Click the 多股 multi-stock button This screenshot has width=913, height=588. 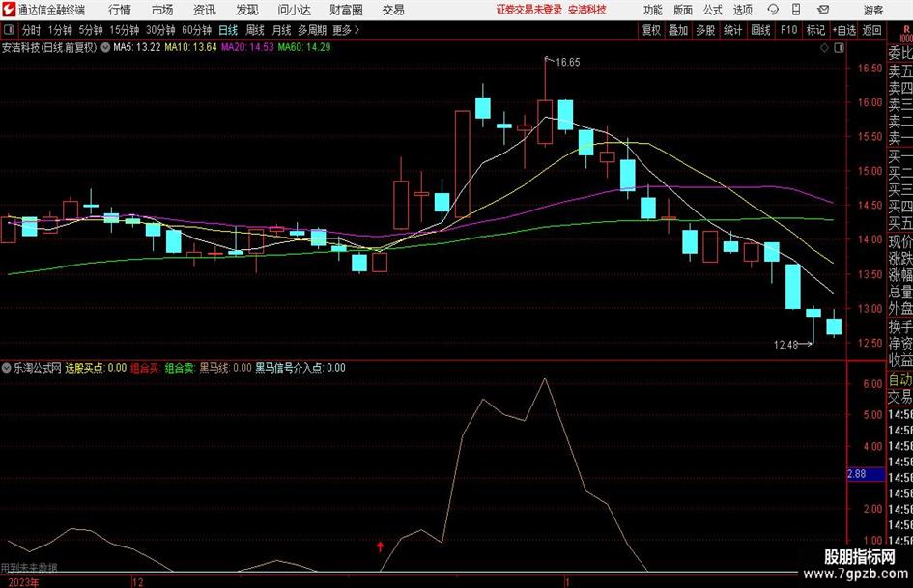click(705, 30)
